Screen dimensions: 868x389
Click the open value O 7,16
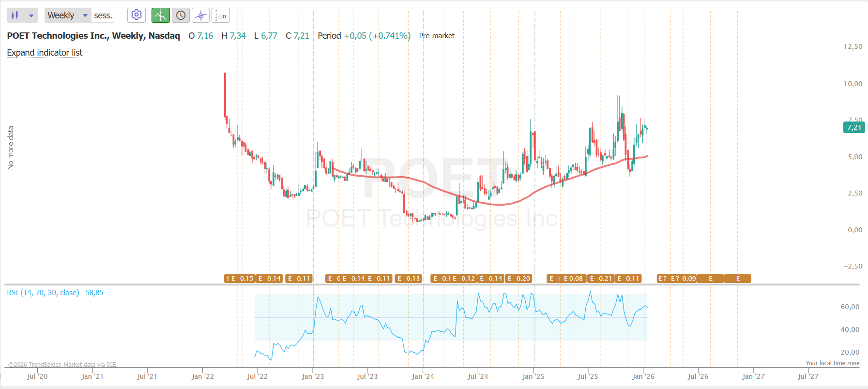(x=201, y=36)
